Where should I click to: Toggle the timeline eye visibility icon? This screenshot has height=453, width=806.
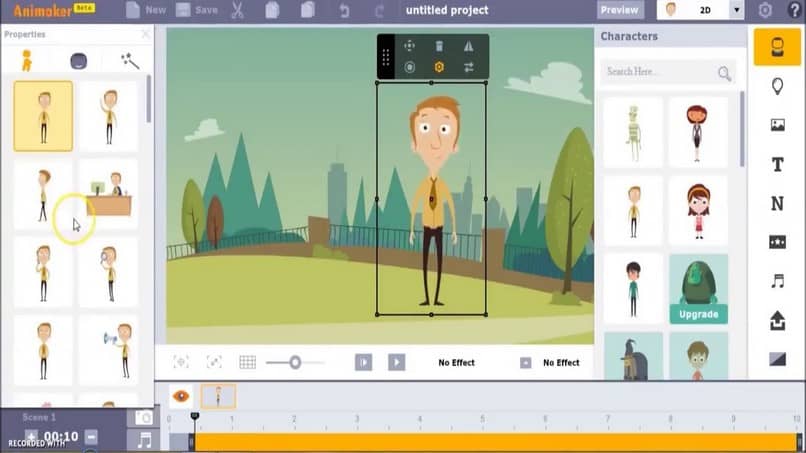pos(181,396)
